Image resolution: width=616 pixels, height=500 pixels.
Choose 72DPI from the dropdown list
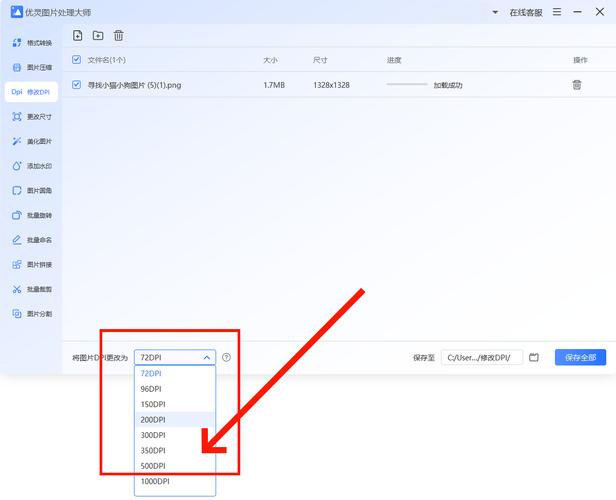point(175,374)
